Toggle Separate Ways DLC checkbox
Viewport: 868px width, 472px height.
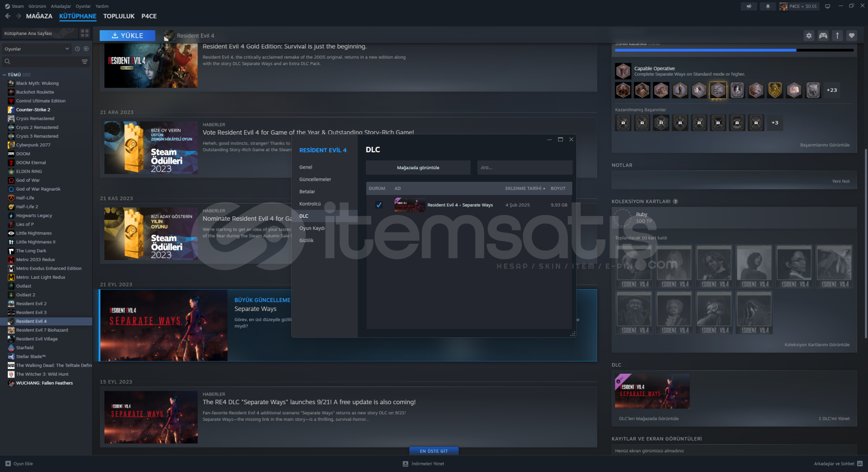point(379,205)
